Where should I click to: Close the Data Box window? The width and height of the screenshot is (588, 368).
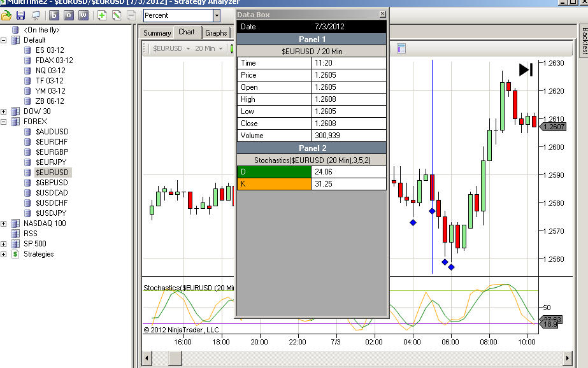tap(382, 14)
